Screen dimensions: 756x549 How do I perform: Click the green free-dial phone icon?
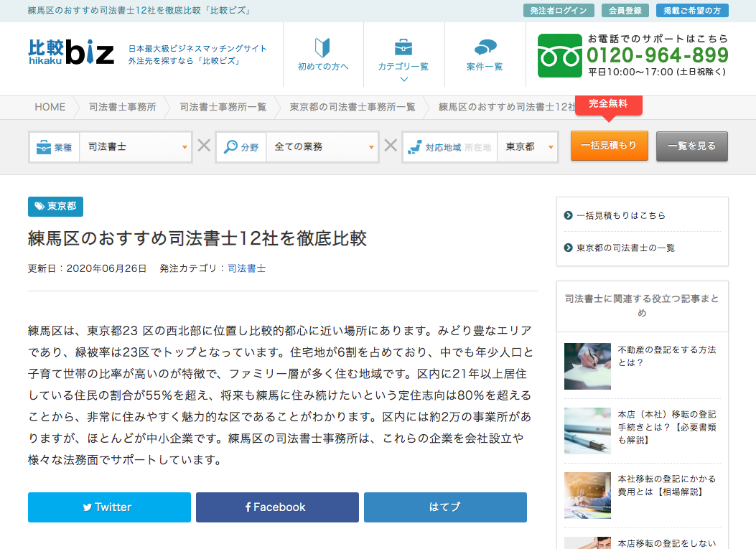(x=560, y=55)
